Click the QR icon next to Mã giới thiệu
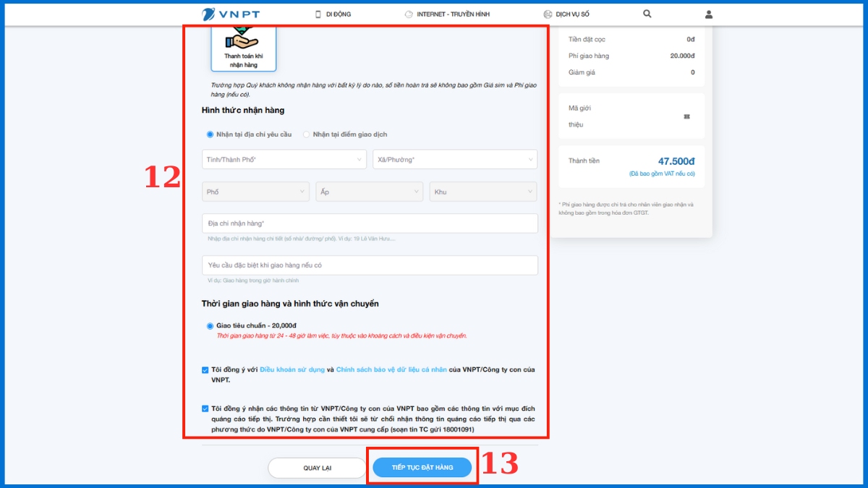868x488 pixels. [686, 116]
